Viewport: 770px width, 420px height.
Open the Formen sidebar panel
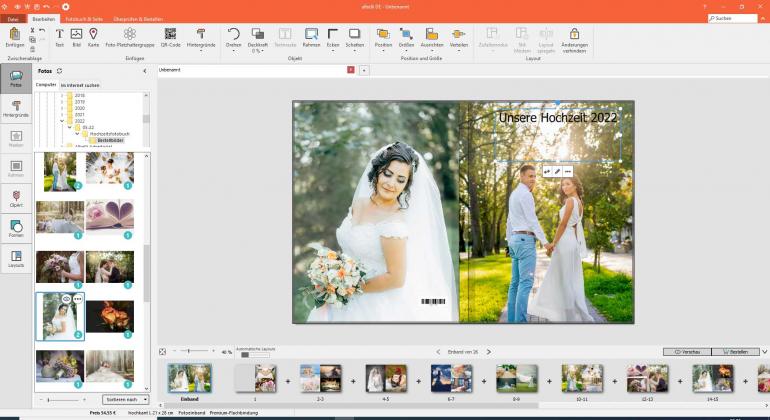(x=16, y=229)
